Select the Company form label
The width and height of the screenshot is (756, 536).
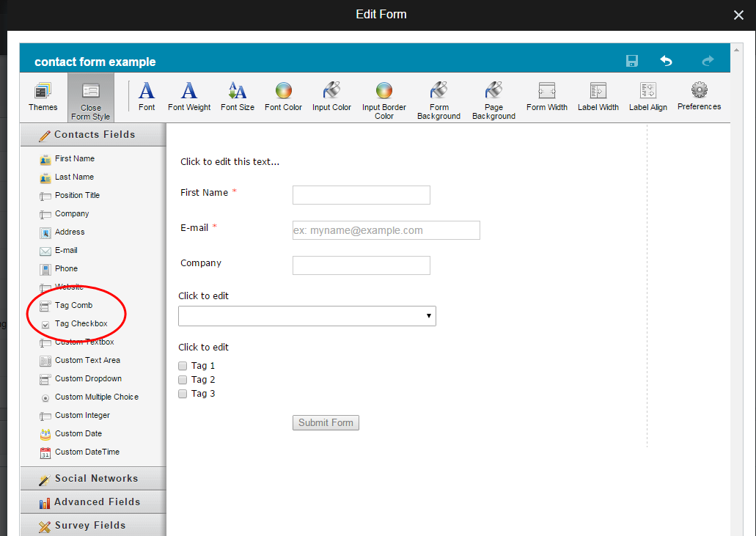201,263
